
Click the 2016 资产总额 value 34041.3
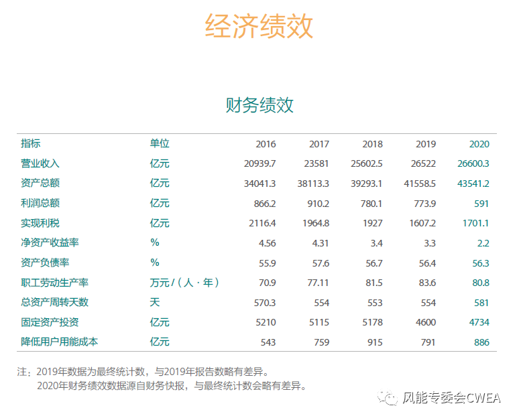(260, 184)
